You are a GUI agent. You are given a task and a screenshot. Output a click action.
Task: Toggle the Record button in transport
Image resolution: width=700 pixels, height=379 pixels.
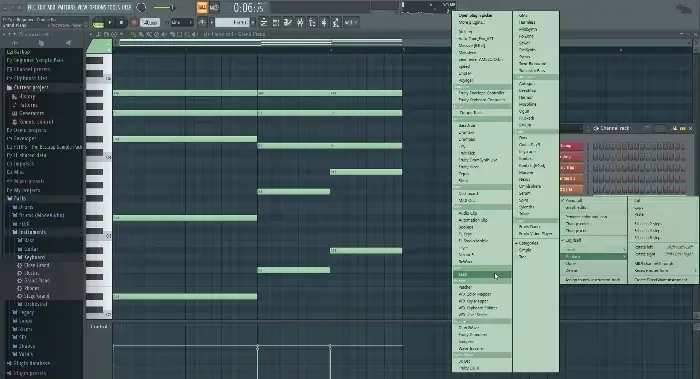(133, 22)
